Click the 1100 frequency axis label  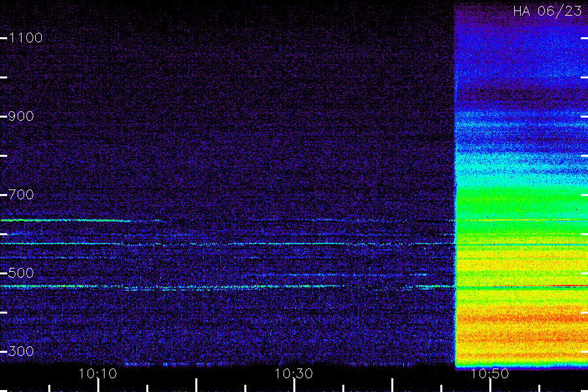point(25,37)
